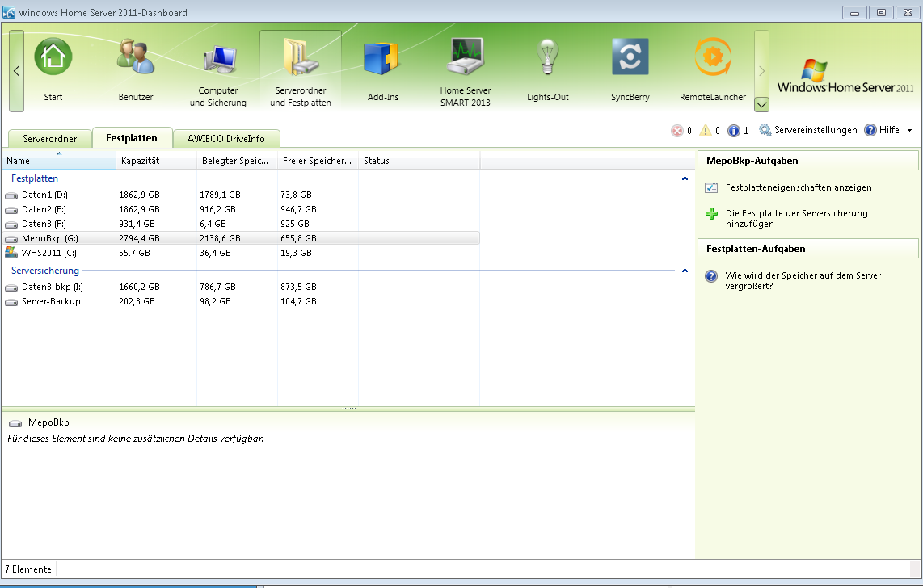
Task: Open the Add-Ins section
Action: pyautogui.click(x=382, y=57)
